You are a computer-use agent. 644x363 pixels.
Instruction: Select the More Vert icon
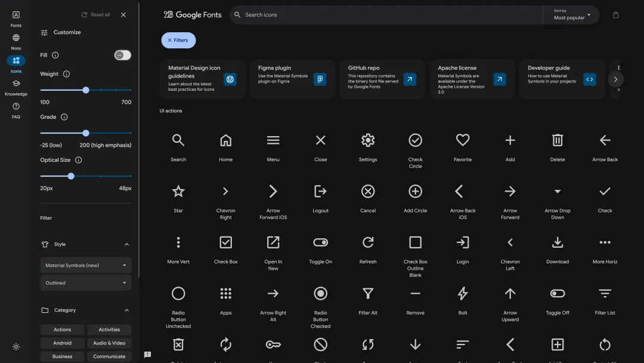[x=178, y=242]
